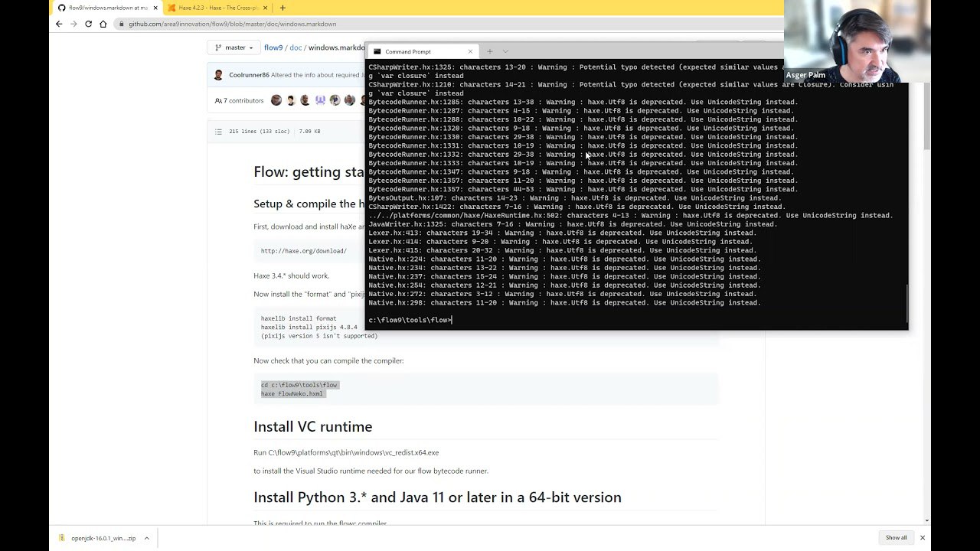Click Show all downloads button
This screenshot has height=551, width=980.
pos(896,538)
